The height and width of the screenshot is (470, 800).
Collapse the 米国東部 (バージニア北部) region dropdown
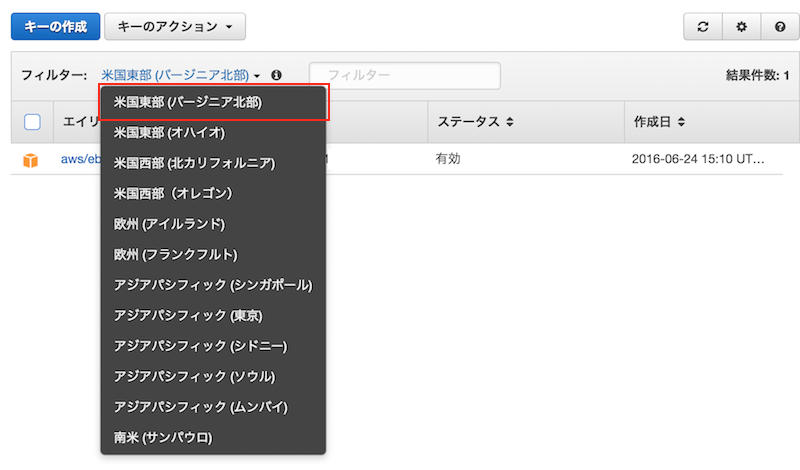(x=181, y=76)
